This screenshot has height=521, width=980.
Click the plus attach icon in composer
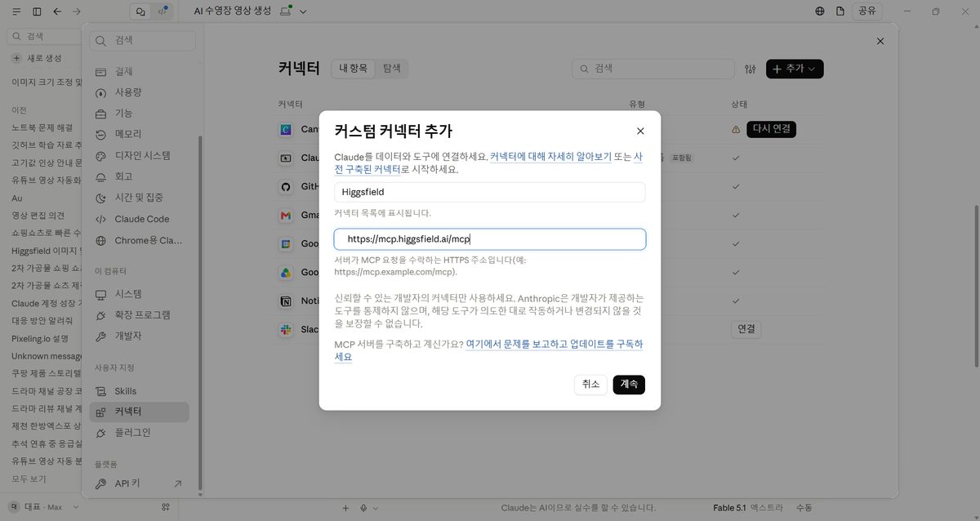[x=345, y=507]
